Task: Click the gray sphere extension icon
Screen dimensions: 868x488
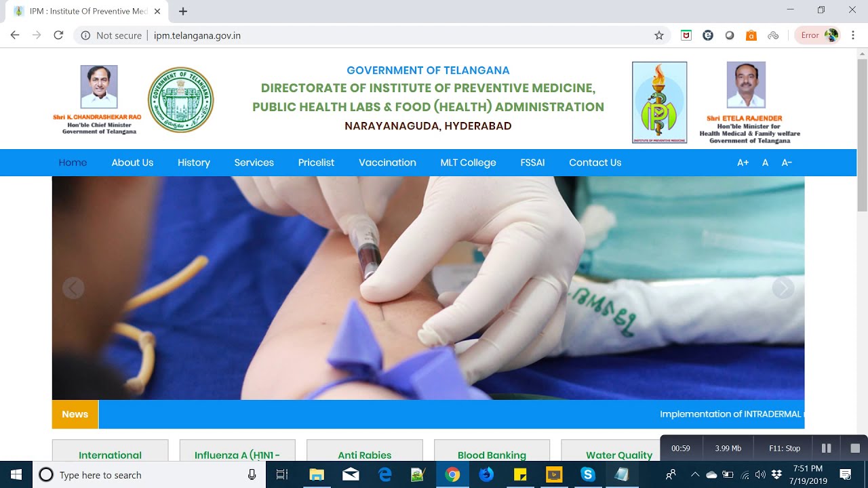Action: (x=730, y=35)
